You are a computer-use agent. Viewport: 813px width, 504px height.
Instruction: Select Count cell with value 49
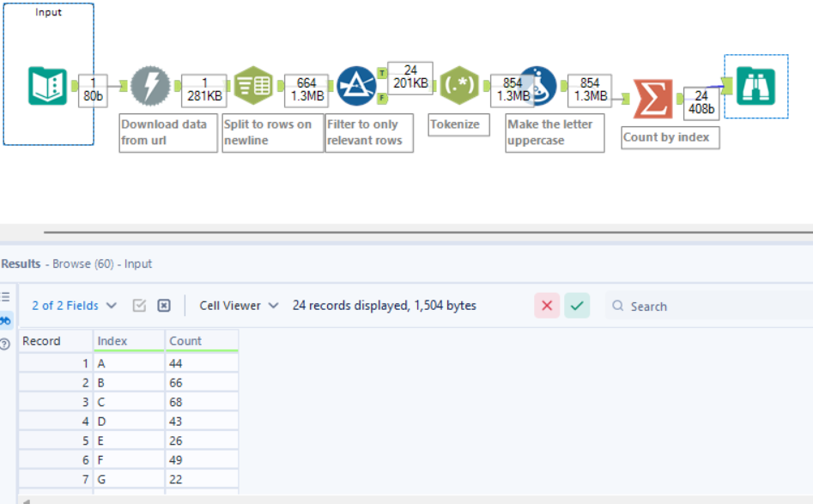click(202, 460)
